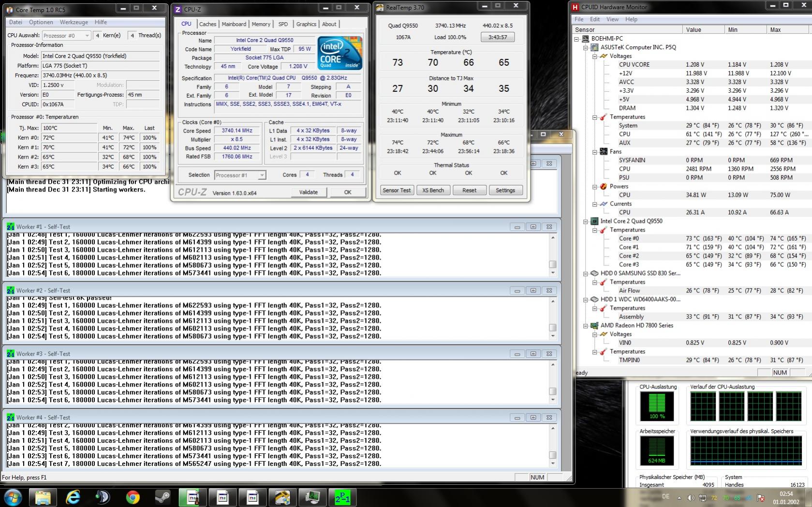Open Windows Explorer from the taskbar

click(x=43, y=497)
